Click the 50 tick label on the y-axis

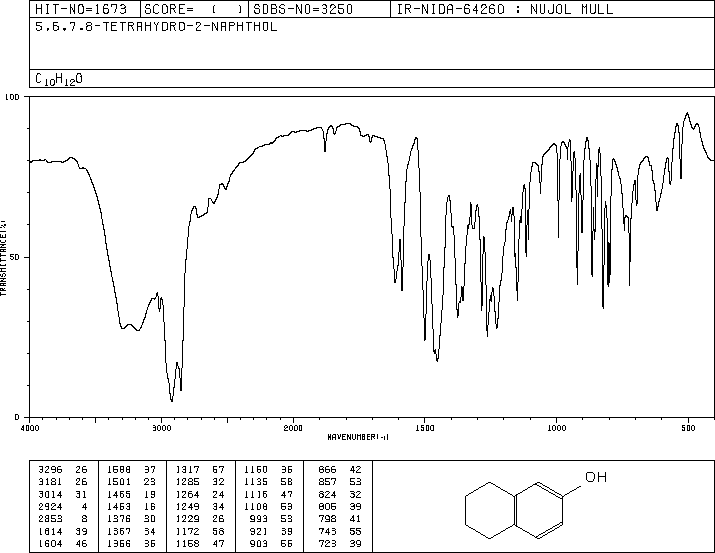point(15,257)
